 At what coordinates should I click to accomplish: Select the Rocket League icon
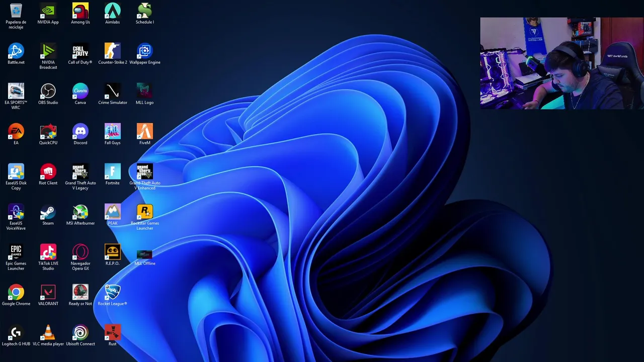[112, 292]
